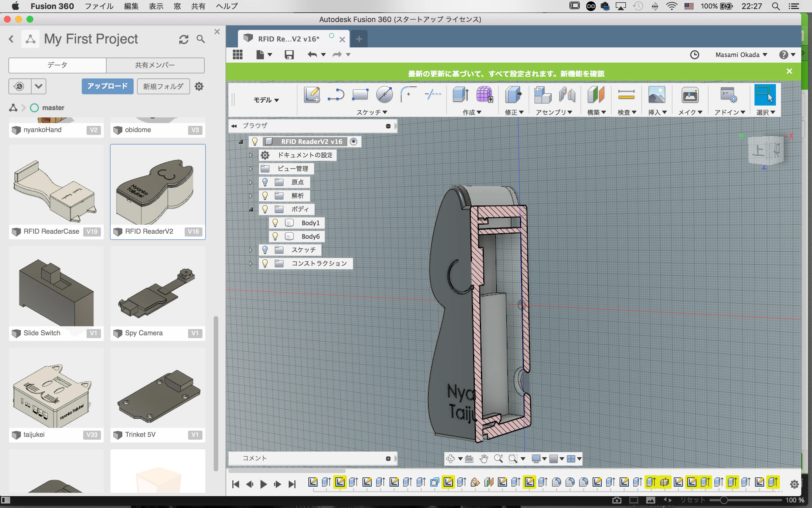
Task: Open the data panel grid icon
Action: coord(238,54)
